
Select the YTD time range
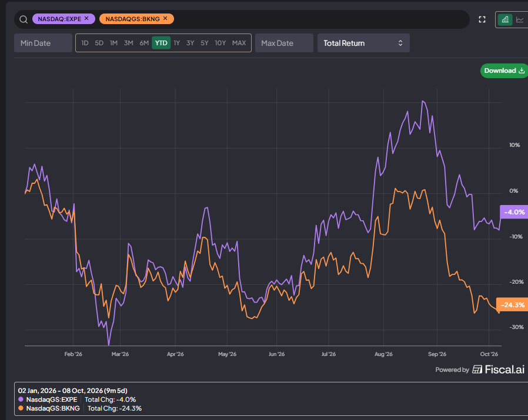point(161,43)
